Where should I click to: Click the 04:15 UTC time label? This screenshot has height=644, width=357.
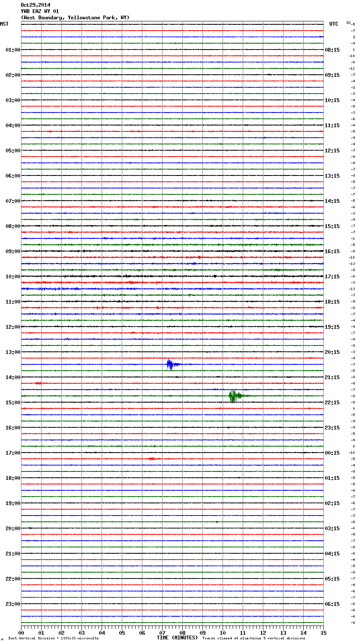click(332, 554)
